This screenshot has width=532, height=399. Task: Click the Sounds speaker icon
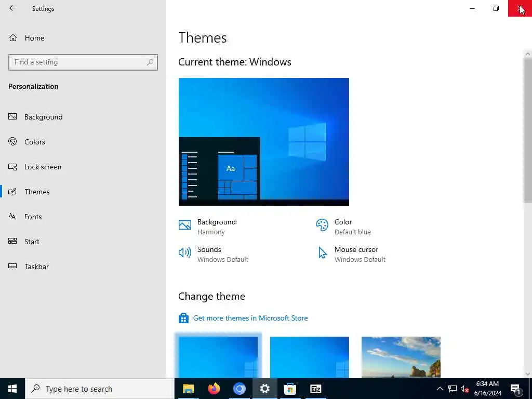(x=185, y=252)
